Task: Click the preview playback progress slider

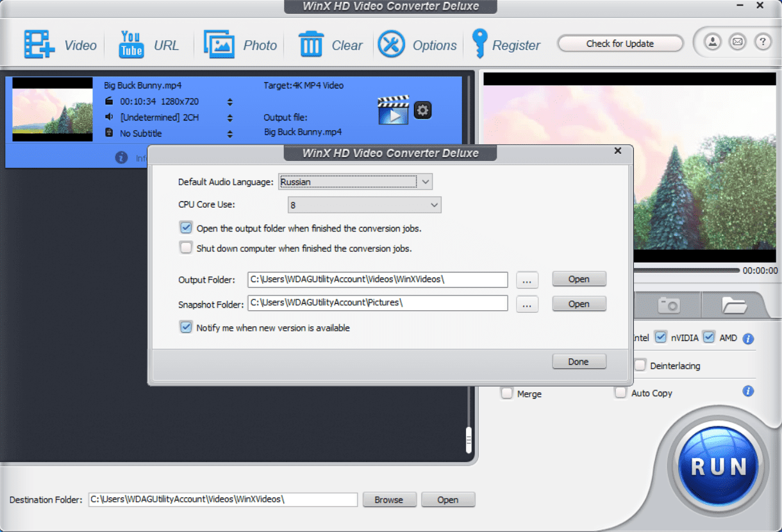Action: coord(686,270)
